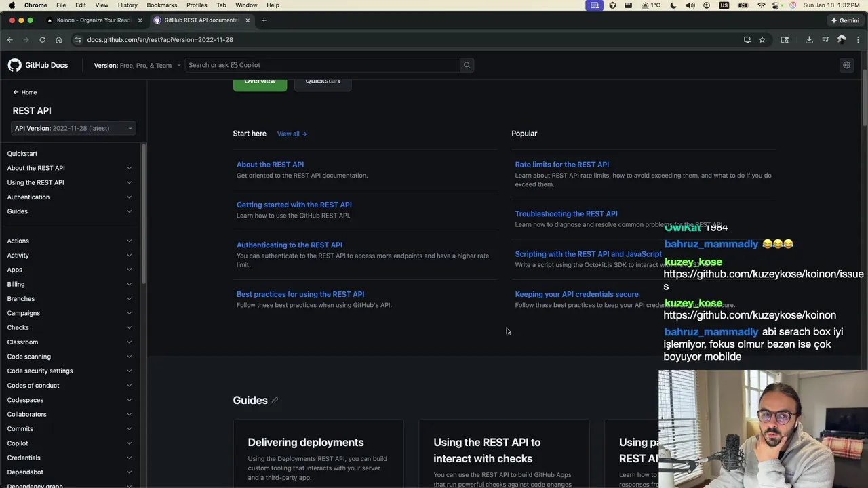
Task: Open Getting started with the REST API
Action: pyautogui.click(x=294, y=205)
